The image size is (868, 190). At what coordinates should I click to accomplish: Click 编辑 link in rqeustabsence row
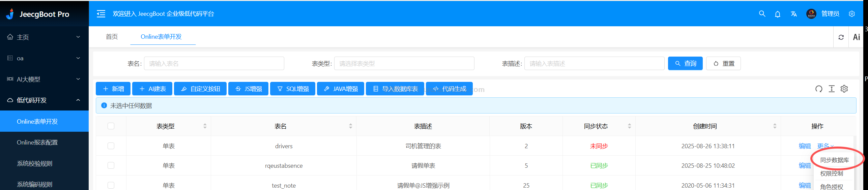[805, 165]
